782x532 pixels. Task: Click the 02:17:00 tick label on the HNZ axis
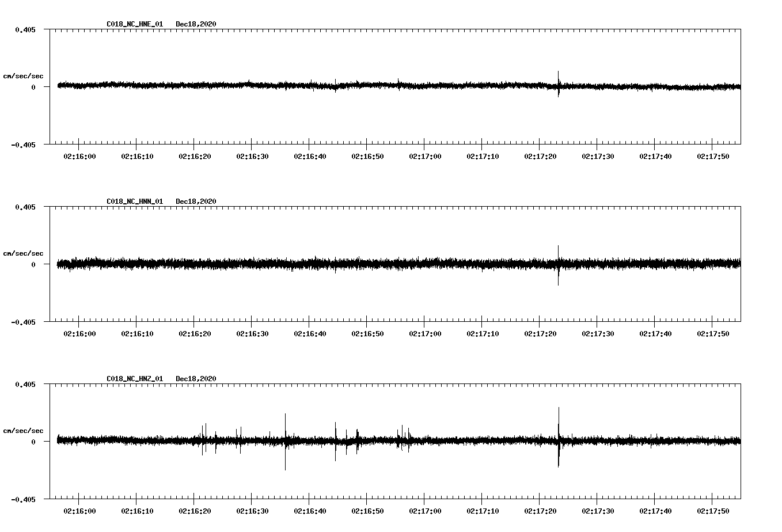[x=425, y=510]
